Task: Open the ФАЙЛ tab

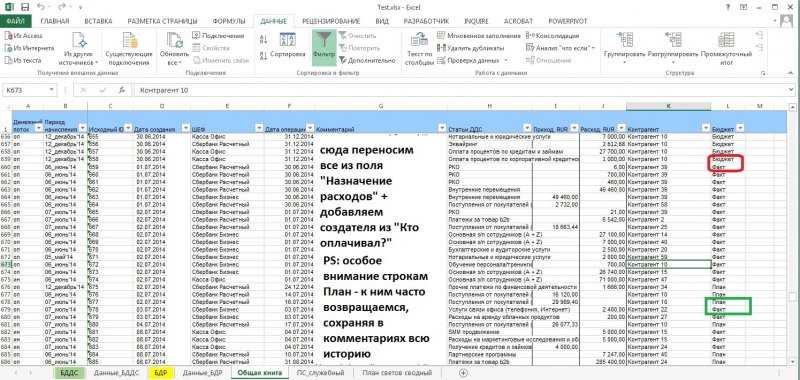Action: coord(16,21)
